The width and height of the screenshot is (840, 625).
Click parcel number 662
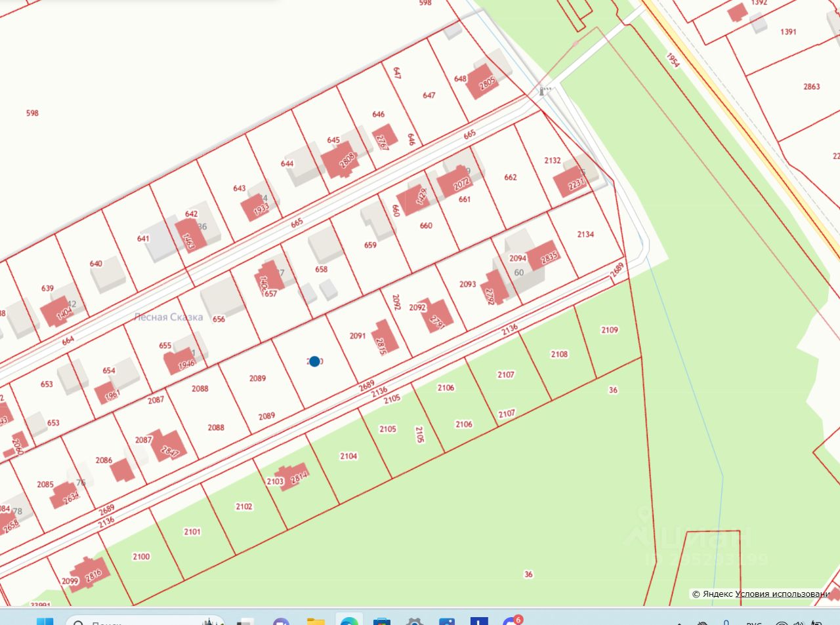511,177
